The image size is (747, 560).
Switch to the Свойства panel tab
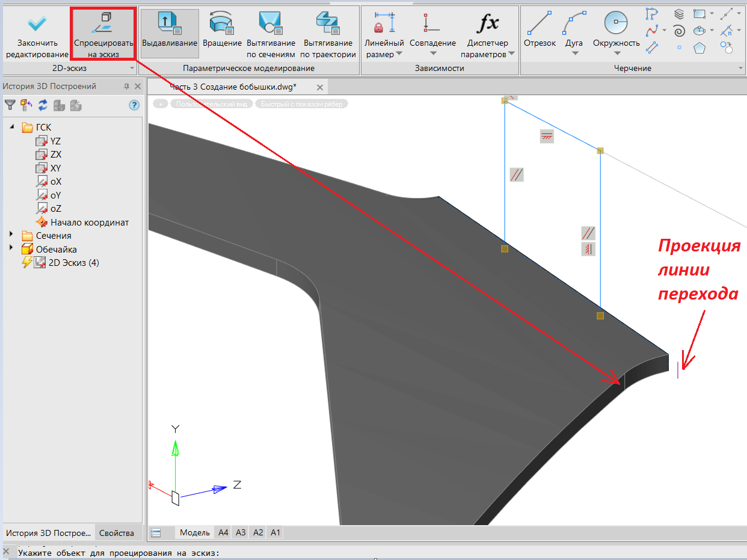(116, 533)
